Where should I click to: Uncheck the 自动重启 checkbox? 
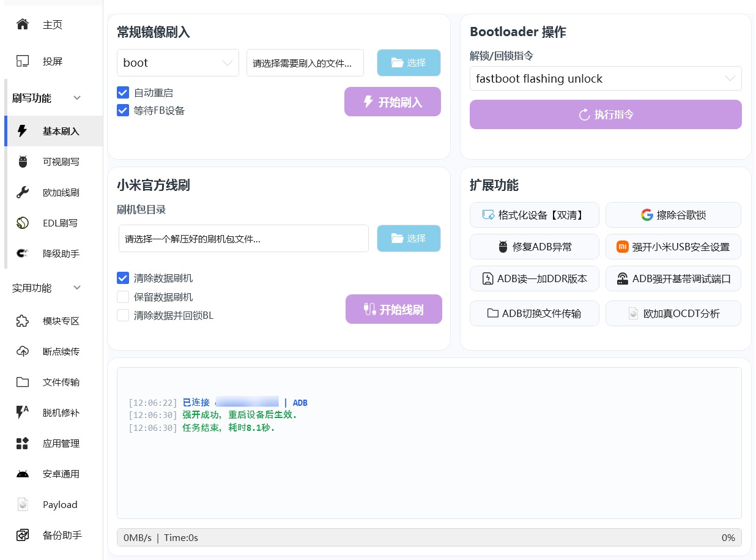(x=123, y=93)
